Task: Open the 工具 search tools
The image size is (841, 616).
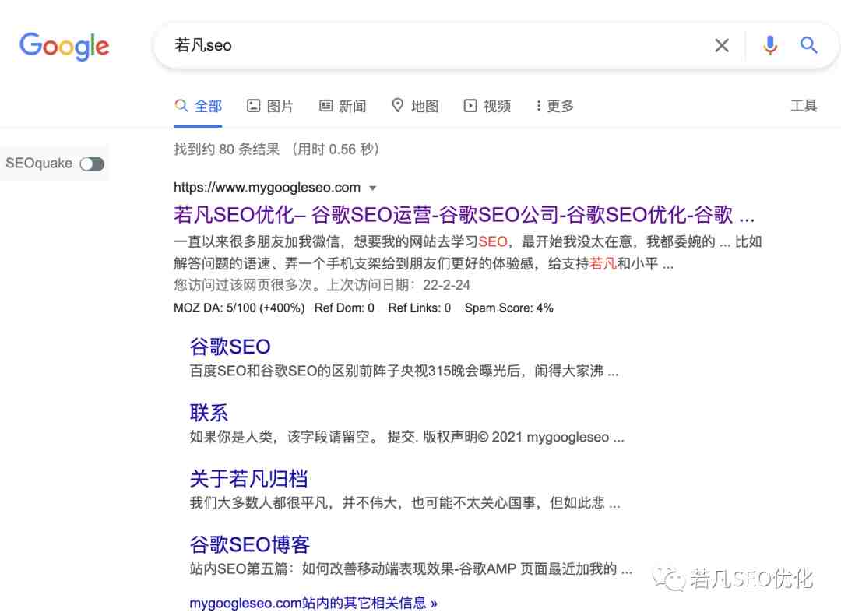Action: pyautogui.click(x=804, y=106)
